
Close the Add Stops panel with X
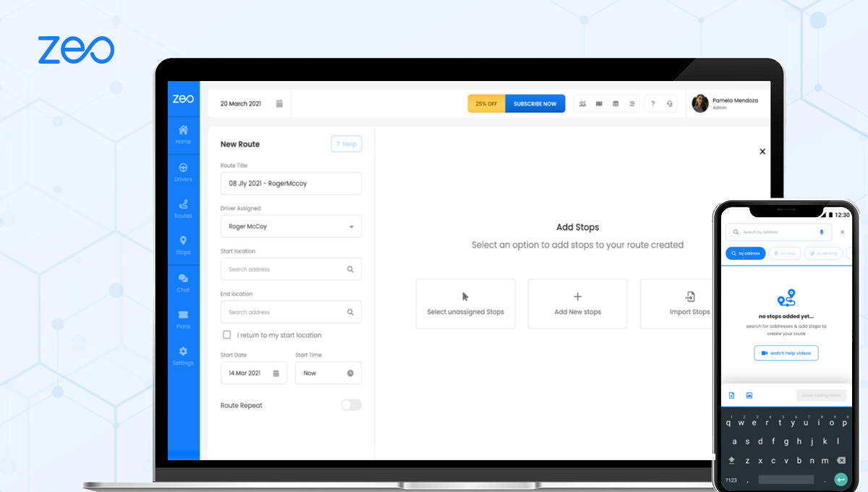[762, 151]
